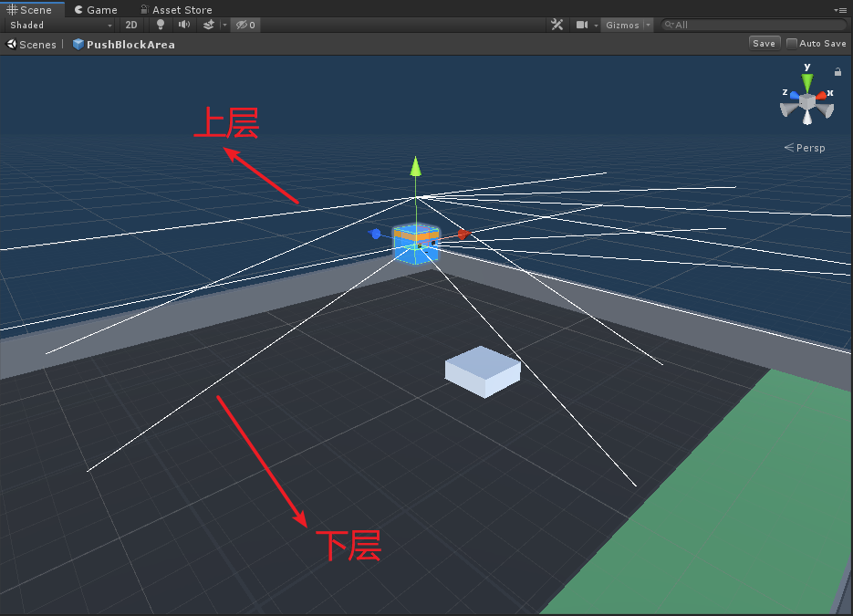The height and width of the screenshot is (616, 853).
Task: Expand the effects options dropdown arrow
Action: pyautogui.click(x=224, y=25)
